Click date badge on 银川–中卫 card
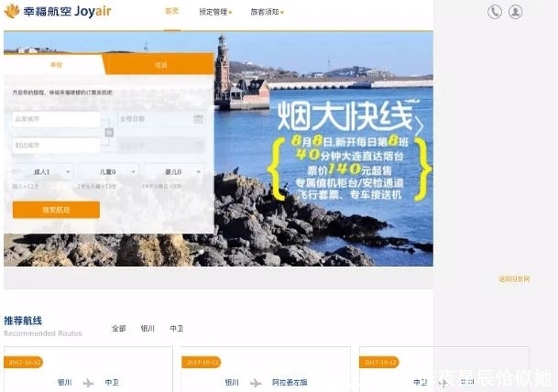 [x=24, y=363]
